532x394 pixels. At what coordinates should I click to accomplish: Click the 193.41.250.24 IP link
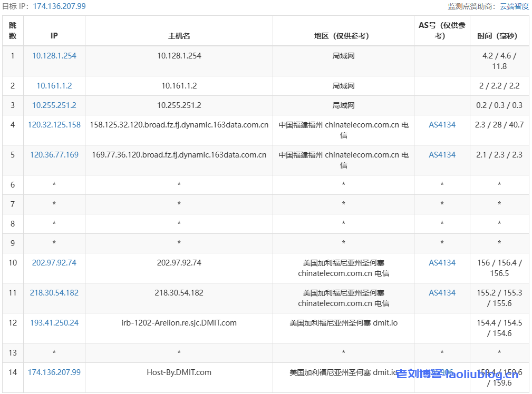54,322
